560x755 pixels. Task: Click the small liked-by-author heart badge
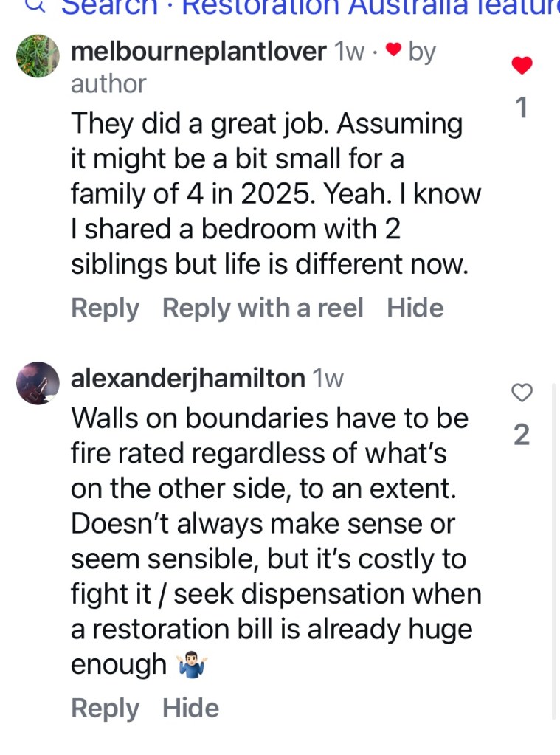[394, 52]
